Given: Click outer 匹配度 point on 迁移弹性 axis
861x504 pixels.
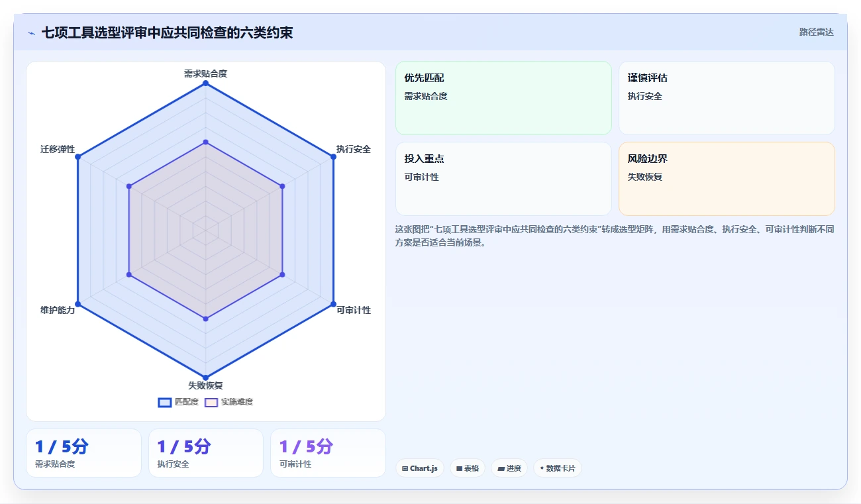Looking at the screenshot, I should [x=77, y=157].
